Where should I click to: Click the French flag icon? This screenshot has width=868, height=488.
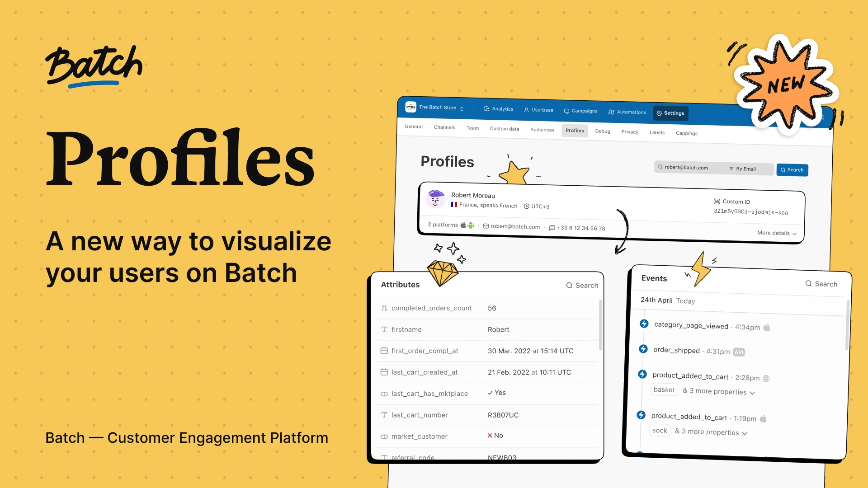click(x=454, y=205)
